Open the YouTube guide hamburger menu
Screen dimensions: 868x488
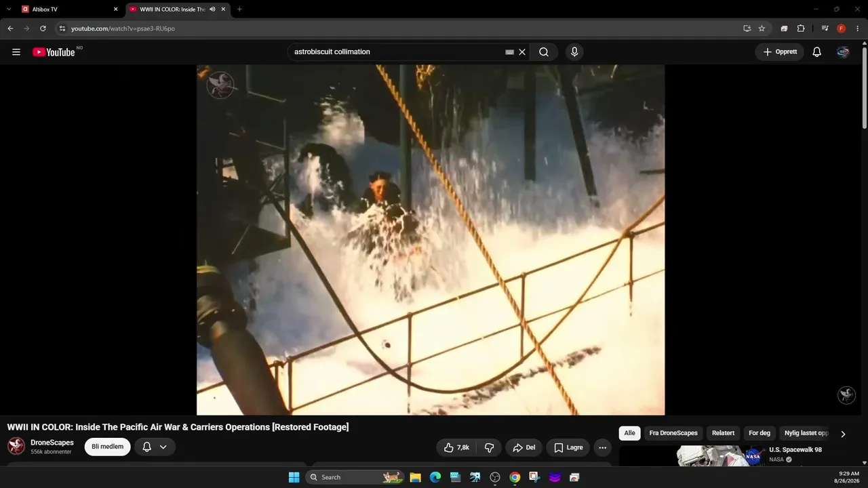(16, 52)
